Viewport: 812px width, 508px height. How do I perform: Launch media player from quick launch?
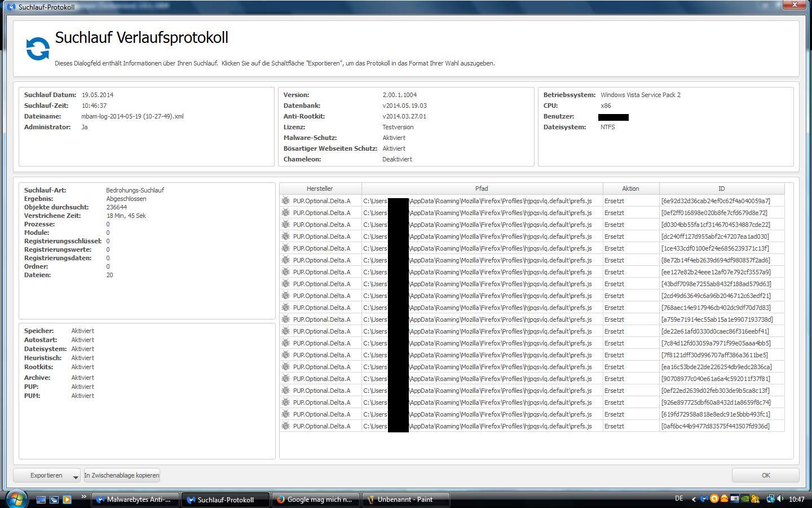(67, 500)
